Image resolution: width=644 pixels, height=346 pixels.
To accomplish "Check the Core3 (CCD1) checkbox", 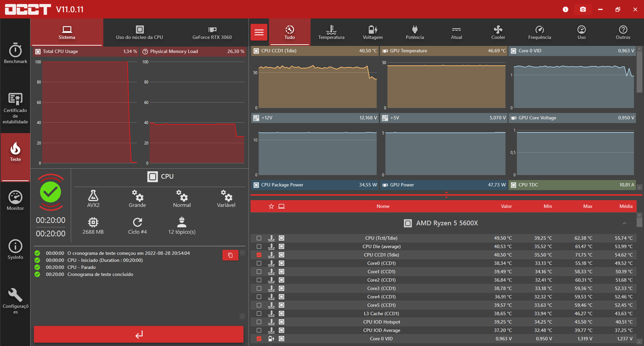I will [x=259, y=288].
